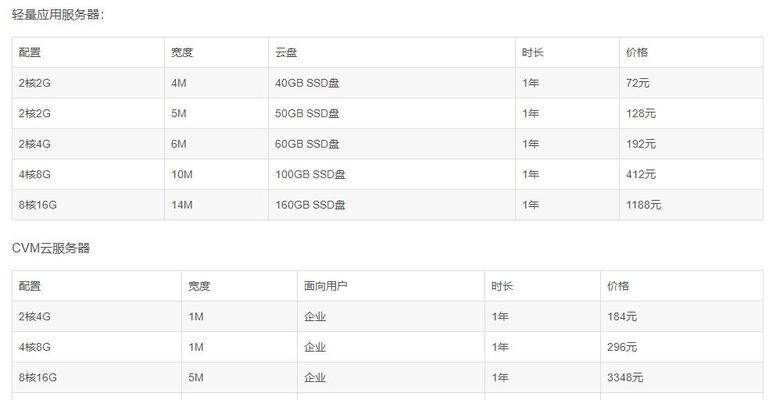The image size is (776, 400).
Task: Click the 128元 price cell
Action: point(641,113)
